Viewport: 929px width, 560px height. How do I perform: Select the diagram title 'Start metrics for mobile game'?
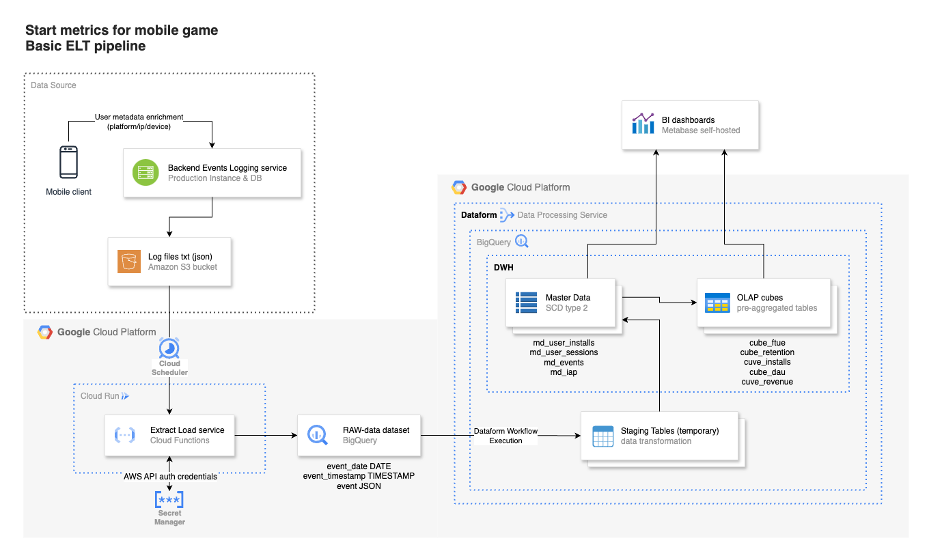pyautogui.click(x=122, y=31)
